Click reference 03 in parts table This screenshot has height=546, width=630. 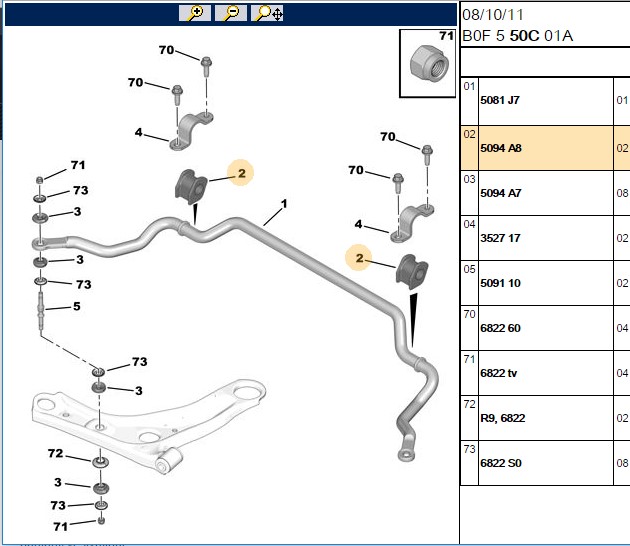pos(469,179)
